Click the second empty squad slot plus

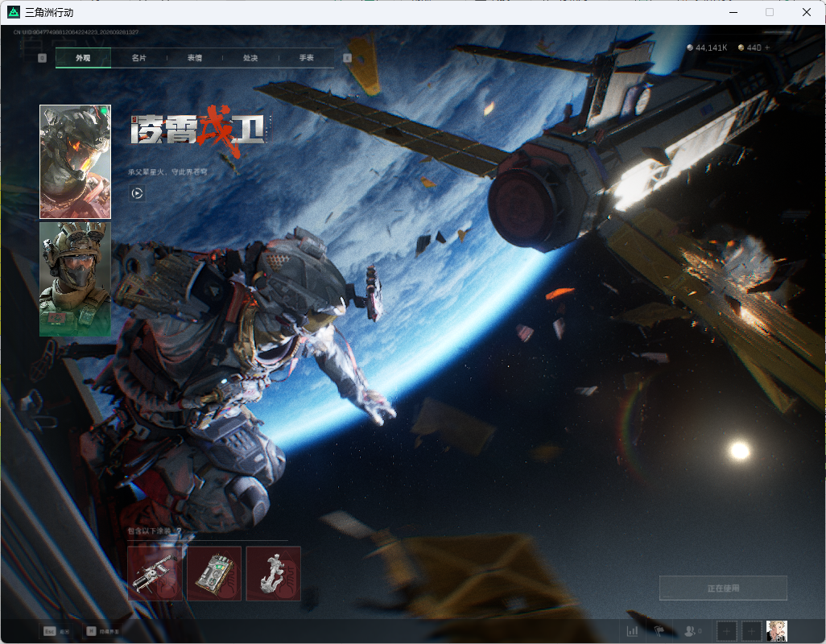[752, 631]
